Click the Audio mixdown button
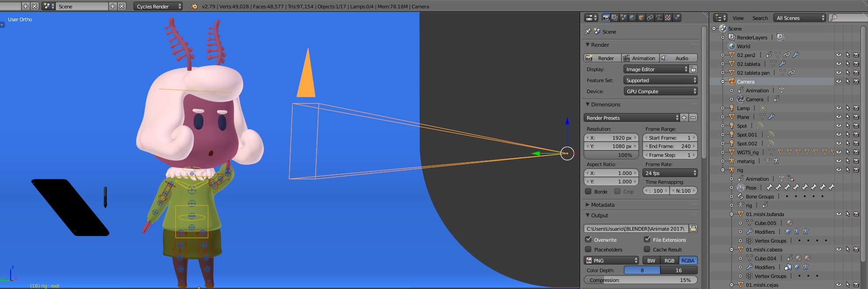This screenshot has height=289, width=868. (x=678, y=58)
